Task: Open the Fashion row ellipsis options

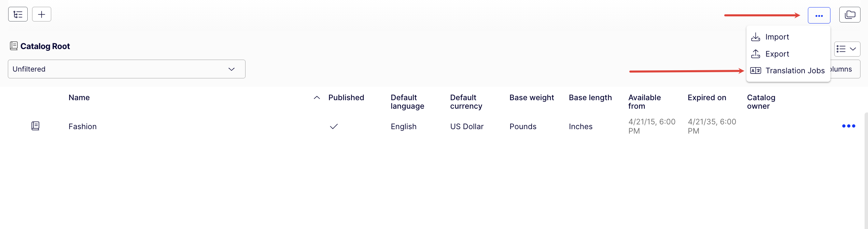Action: (849, 126)
